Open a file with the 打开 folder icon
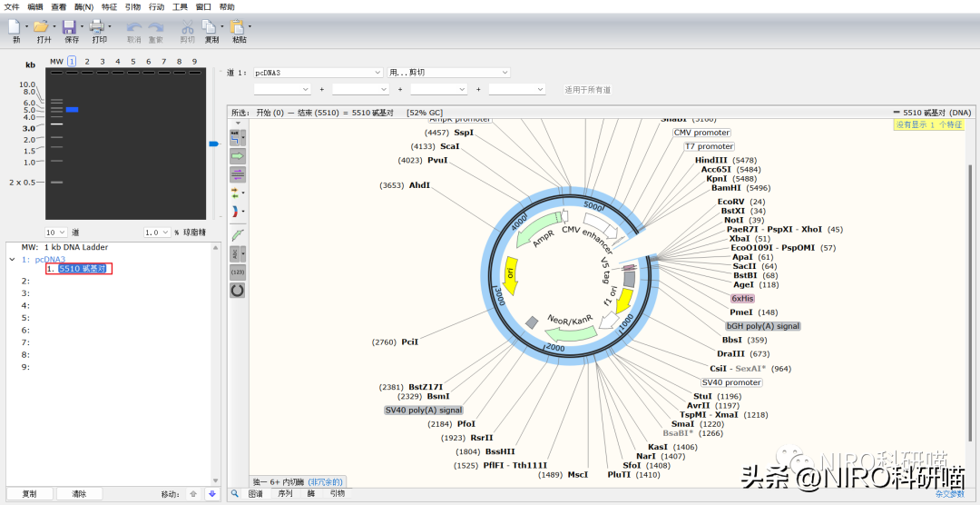980x505 pixels. point(41,27)
